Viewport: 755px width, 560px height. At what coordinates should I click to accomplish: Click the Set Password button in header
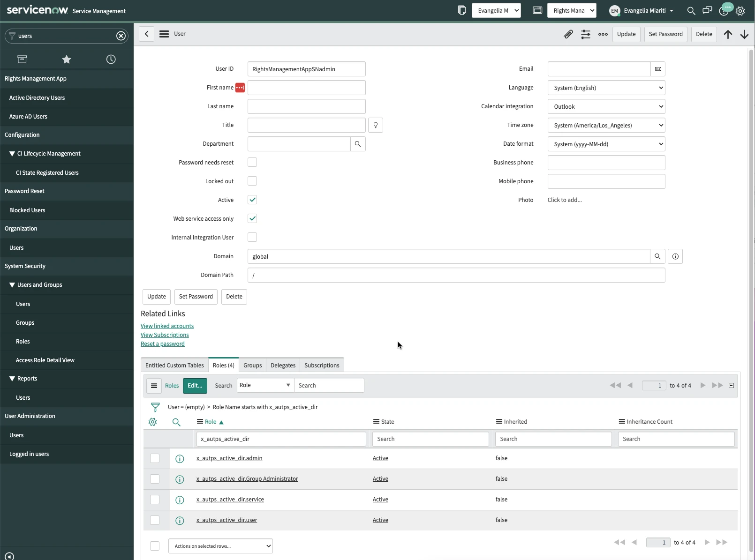(x=665, y=34)
